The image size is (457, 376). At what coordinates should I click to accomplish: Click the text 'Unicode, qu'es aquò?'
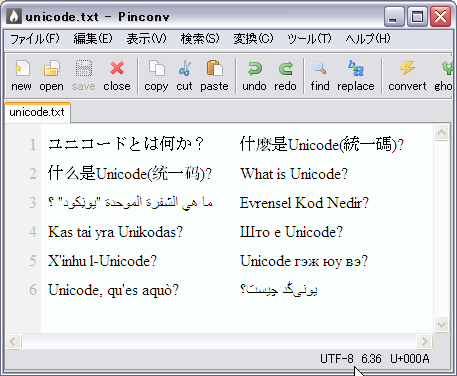(114, 290)
